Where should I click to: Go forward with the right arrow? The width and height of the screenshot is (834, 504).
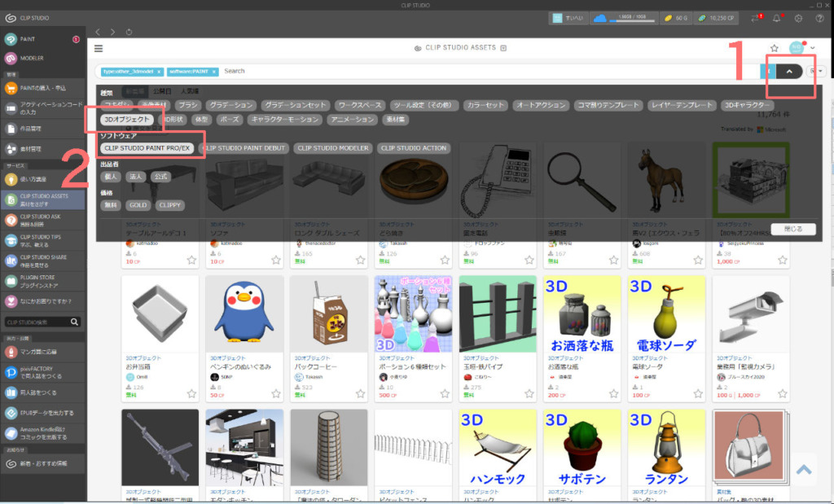[x=112, y=32]
